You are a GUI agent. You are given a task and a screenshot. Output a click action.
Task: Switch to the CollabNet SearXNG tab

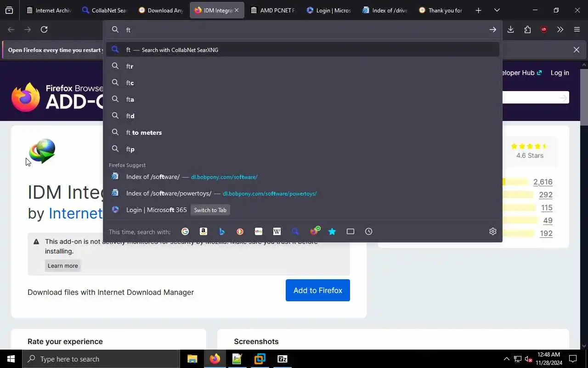pos(104,10)
